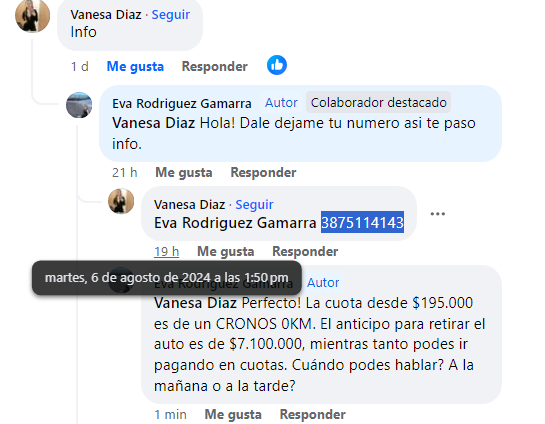This screenshot has height=424, width=545.
Task: Like Vanesa's phone number comment
Action: [226, 251]
